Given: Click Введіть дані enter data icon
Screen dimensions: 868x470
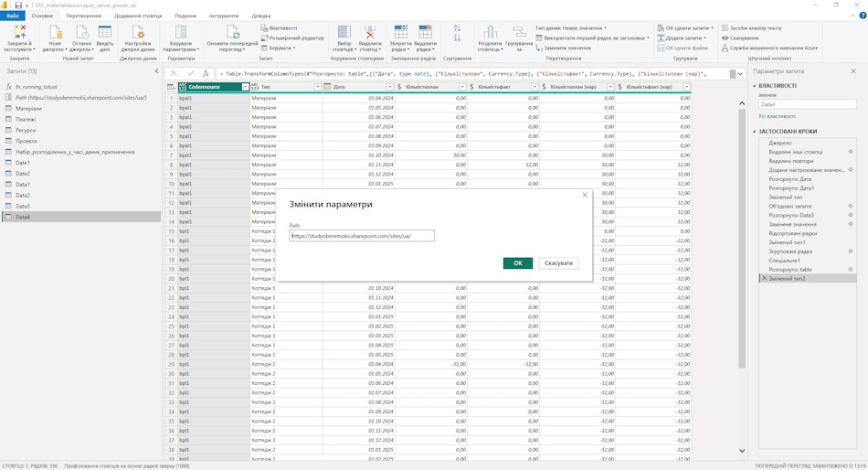Looking at the screenshot, I should pos(105,32).
